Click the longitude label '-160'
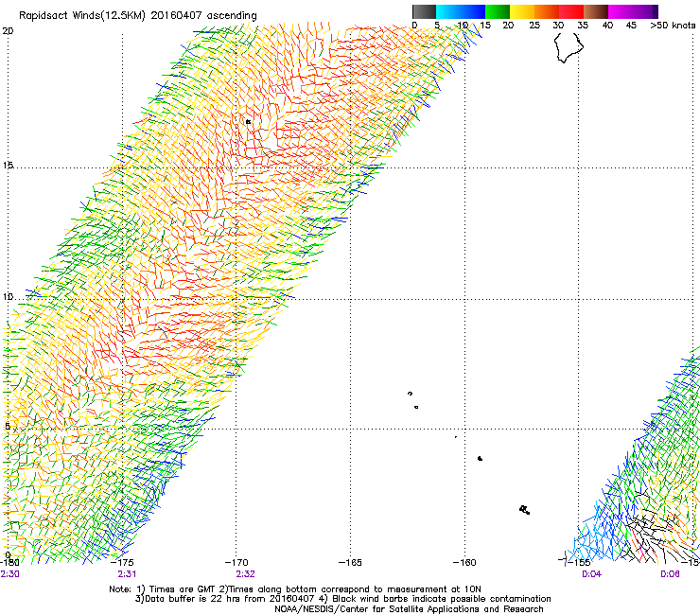This screenshot has height=615, width=700. (464, 562)
